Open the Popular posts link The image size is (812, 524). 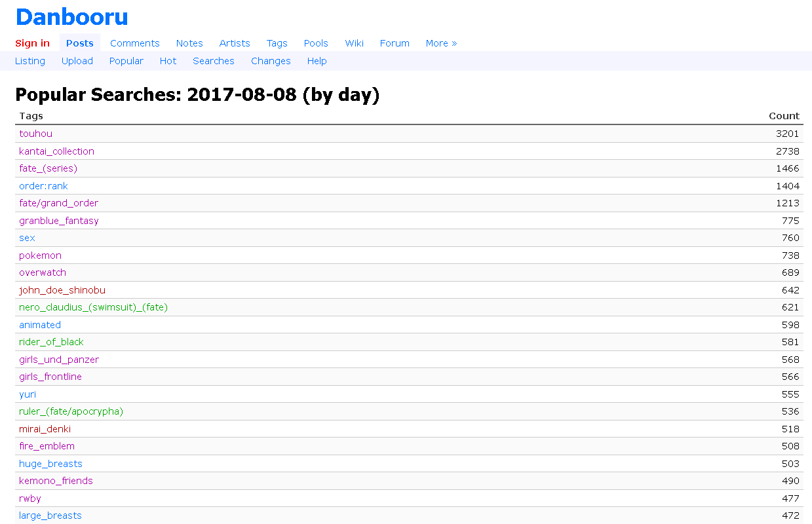(x=126, y=61)
